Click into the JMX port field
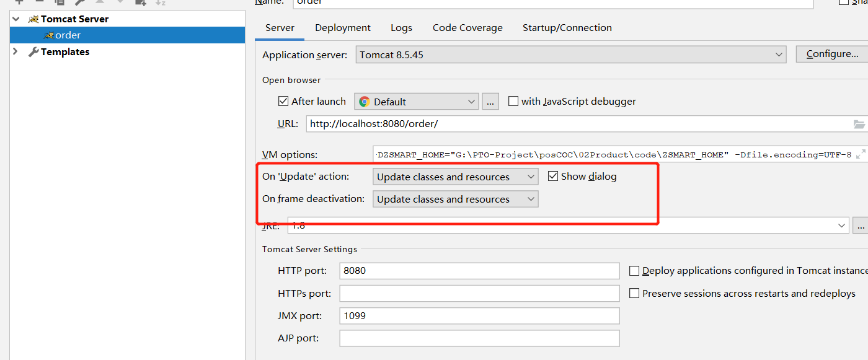This screenshot has width=868, height=360. [x=479, y=315]
